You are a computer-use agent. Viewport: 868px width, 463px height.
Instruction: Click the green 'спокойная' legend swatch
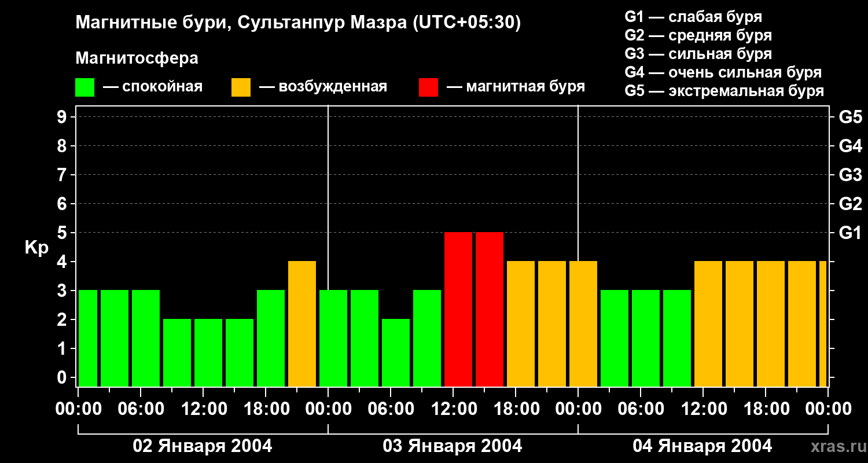pyautogui.click(x=85, y=87)
